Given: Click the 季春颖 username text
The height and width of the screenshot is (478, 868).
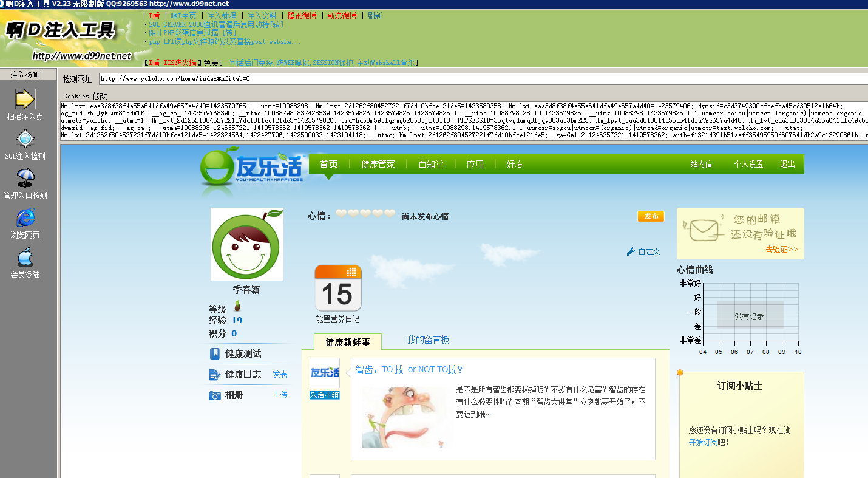Looking at the screenshot, I should point(246,290).
